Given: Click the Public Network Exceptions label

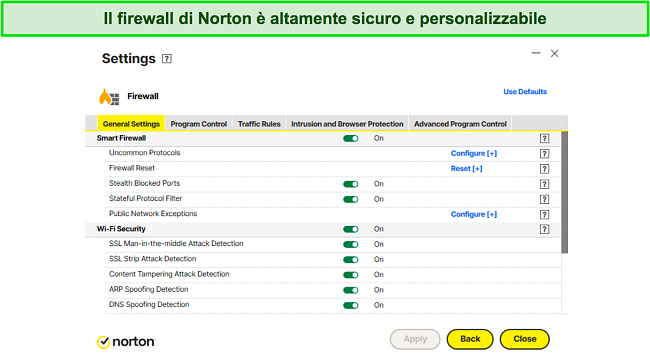Looking at the screenshot, I should tap(153, 214).
